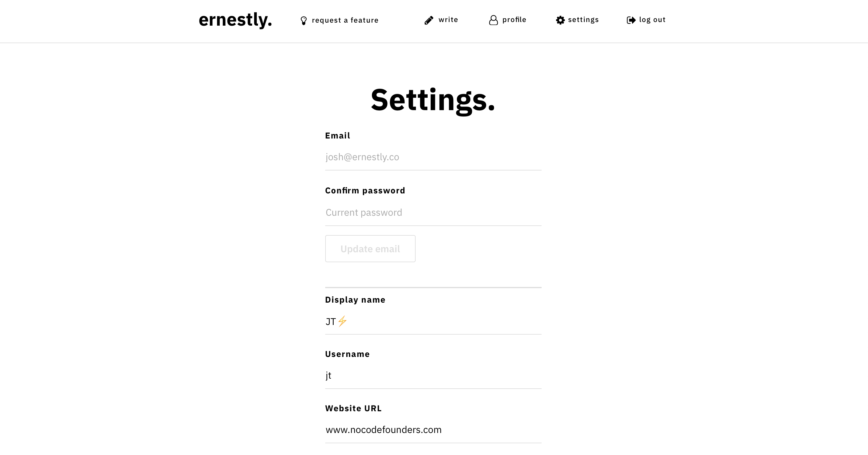This screenshot has height=455, width=868.
Task: Open the write menu item
Action: point(448,20)
